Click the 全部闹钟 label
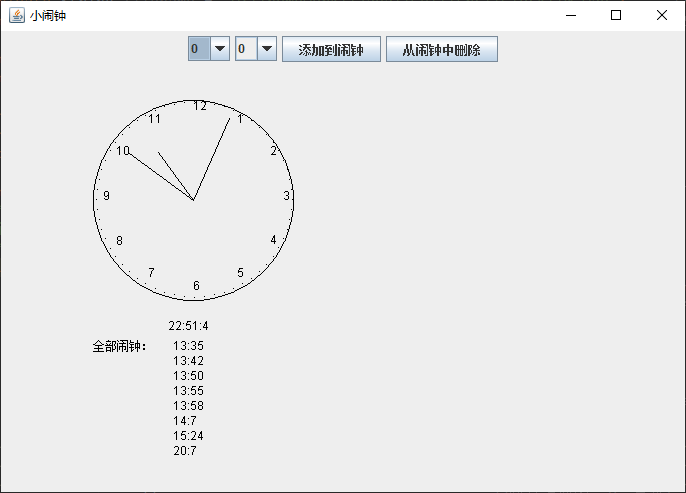686x493 pixels. [119, 347]
